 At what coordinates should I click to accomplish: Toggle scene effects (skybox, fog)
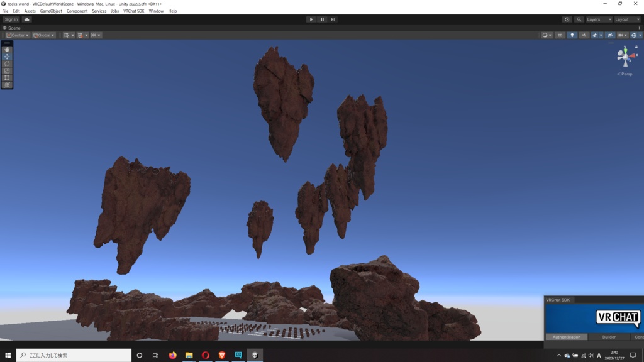pyautogui.click(x=594, y=35)
